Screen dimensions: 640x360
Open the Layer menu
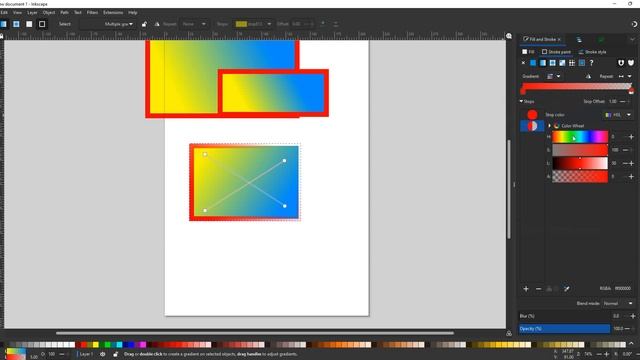(32, 13)
